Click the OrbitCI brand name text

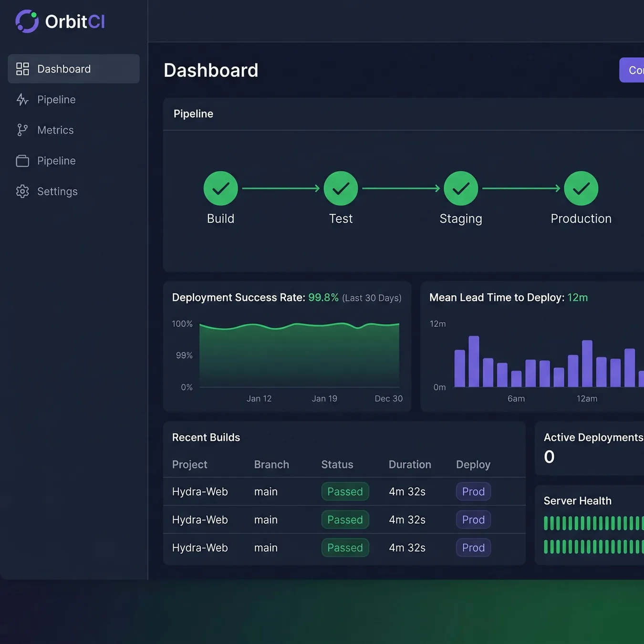(x=75, y=21)
